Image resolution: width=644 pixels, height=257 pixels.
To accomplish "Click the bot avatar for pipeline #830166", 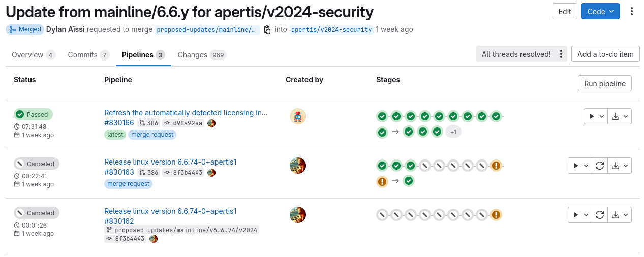I will point(298,116).
